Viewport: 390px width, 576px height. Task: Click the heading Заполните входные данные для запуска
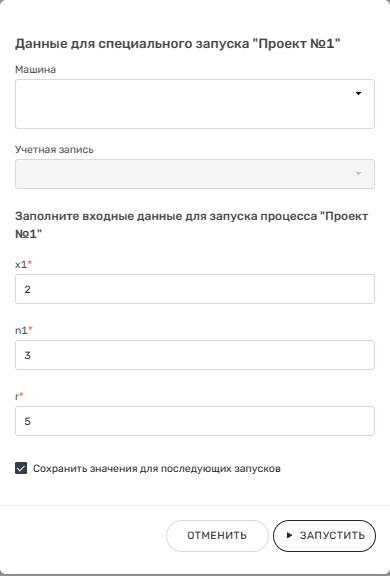(191, 224)
